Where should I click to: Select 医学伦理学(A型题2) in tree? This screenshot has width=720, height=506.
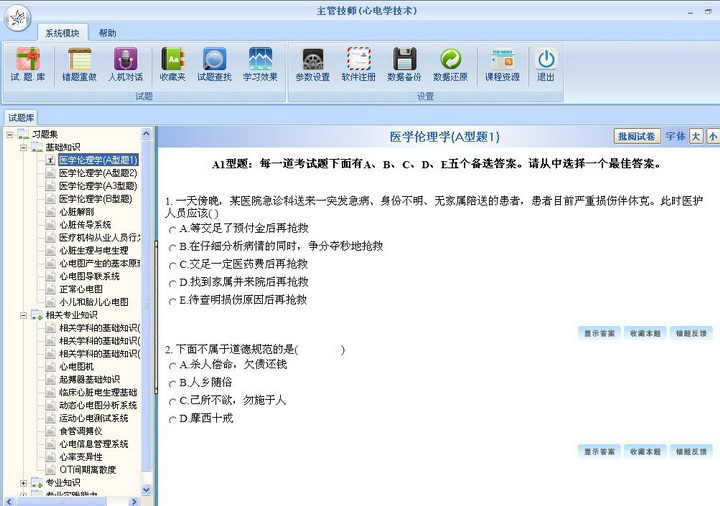98,173
